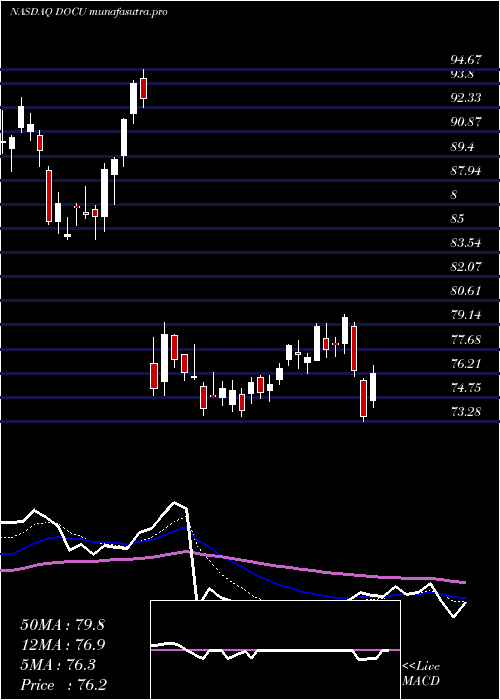
Task: Click the 12MA : 76.9 reading
Action: [x=62, y=645]
